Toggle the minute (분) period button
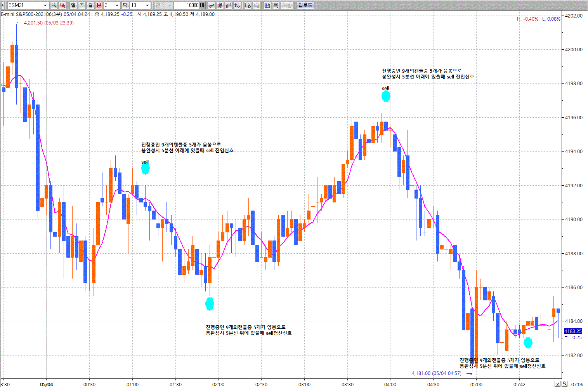Image resolution: width=588 pixels, height=387 pixels. pos(99,5)
